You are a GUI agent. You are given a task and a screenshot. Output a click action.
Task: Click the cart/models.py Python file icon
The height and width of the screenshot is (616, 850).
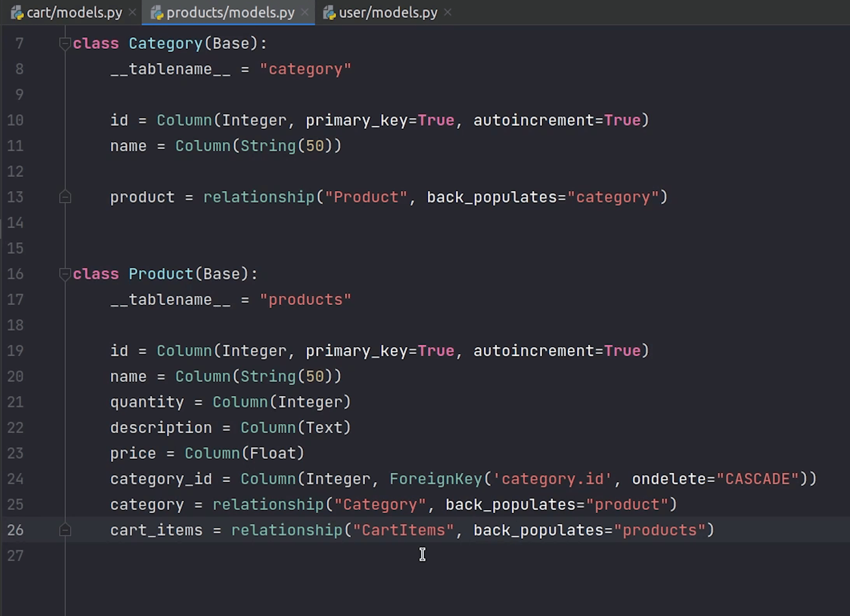[17, 13]
